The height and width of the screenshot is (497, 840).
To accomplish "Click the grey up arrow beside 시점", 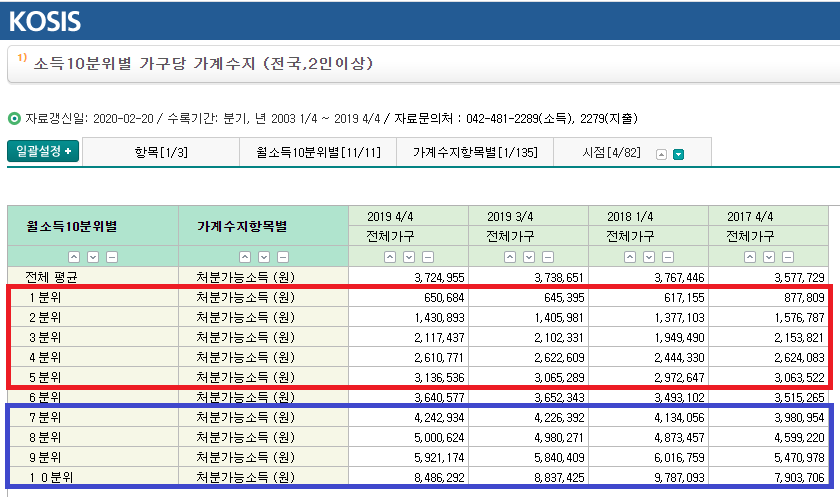I will (x=660, y=154).
